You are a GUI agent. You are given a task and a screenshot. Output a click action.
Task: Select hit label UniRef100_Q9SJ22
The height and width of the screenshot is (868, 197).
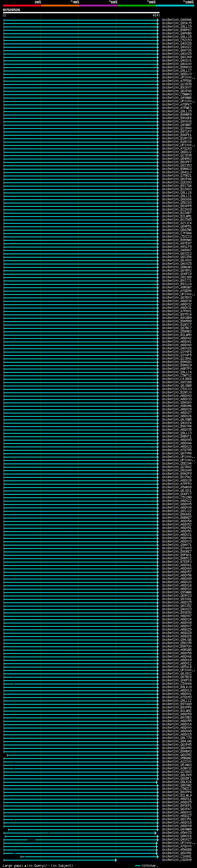coord(177,511)
